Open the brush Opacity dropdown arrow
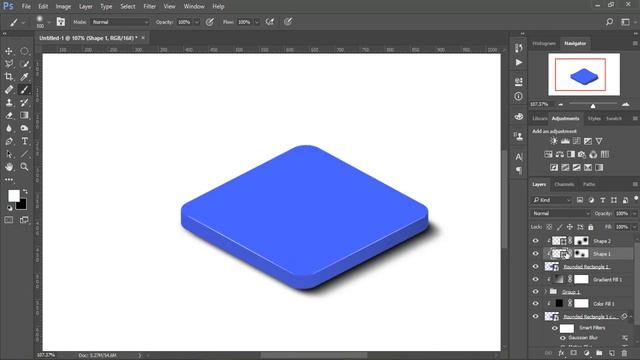This screenshot has height=360, width=640. [197, 22]
